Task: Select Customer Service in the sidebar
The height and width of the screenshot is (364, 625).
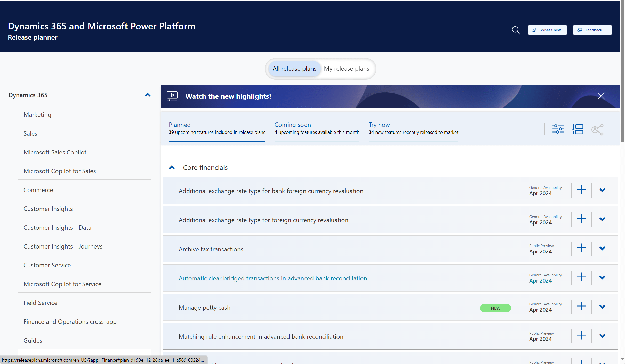Action: 47,265
